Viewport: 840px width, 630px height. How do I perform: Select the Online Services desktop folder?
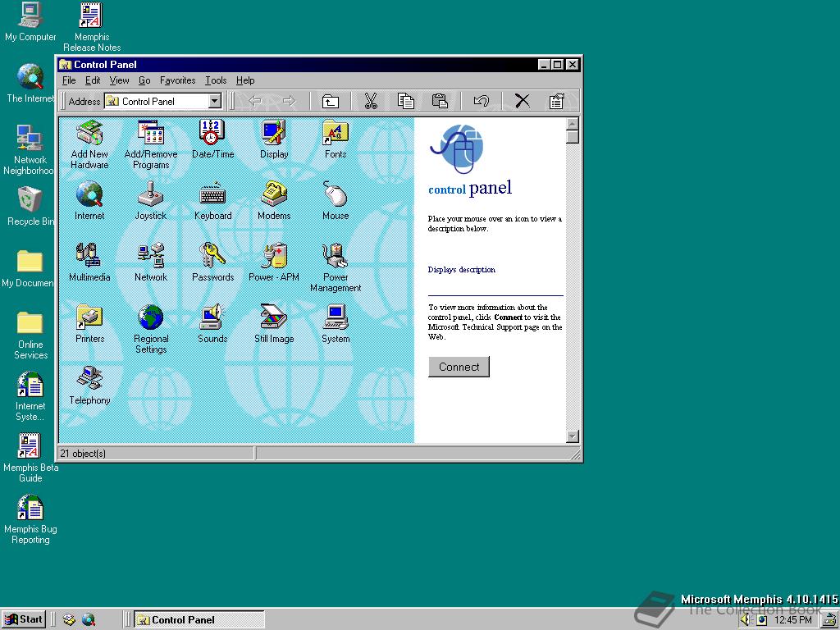pyautogui.click(x=30, y=335)
